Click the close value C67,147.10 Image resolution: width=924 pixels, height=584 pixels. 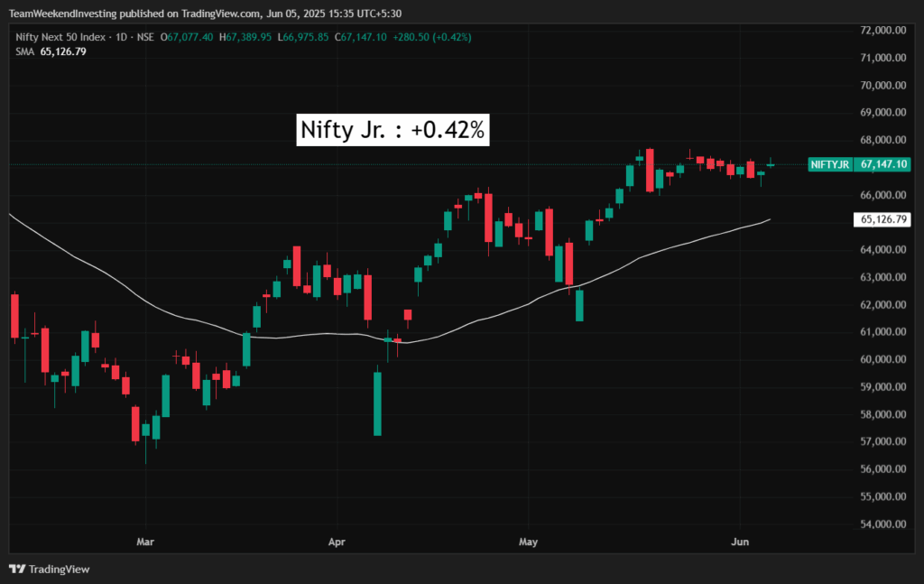pos(361,37)
